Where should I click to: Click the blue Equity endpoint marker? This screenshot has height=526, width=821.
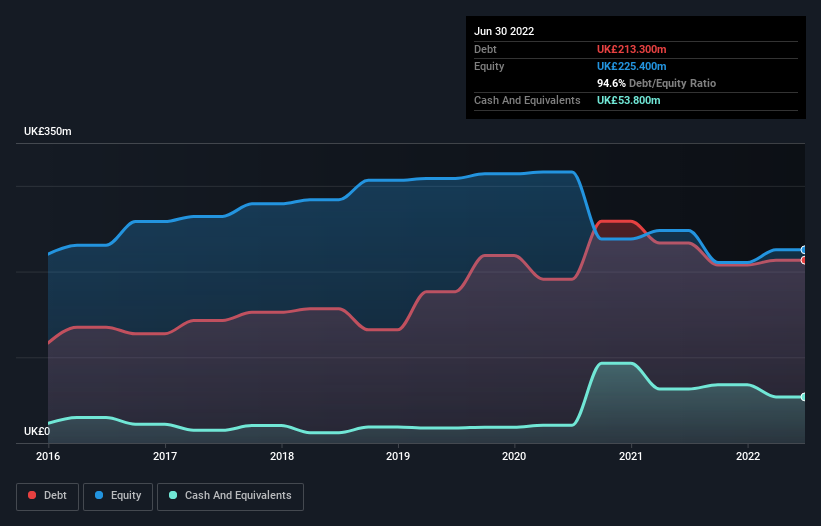point(804,250)
